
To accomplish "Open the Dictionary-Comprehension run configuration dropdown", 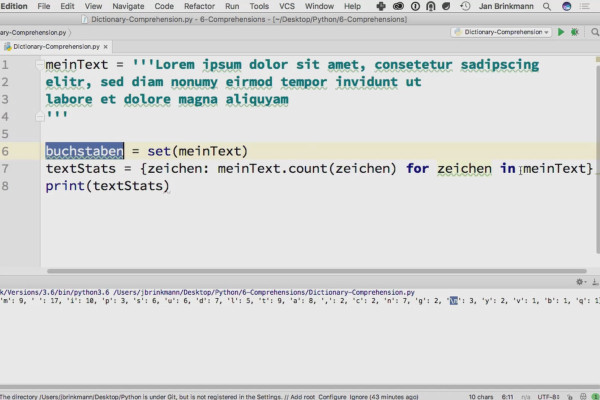I will (x=501, y=32).
